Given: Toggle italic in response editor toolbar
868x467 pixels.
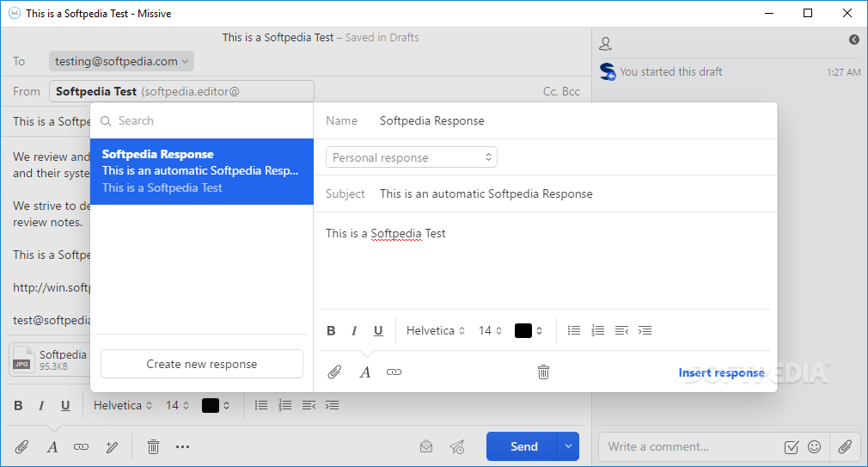Looking at the screenshot, I should (354, 331).
